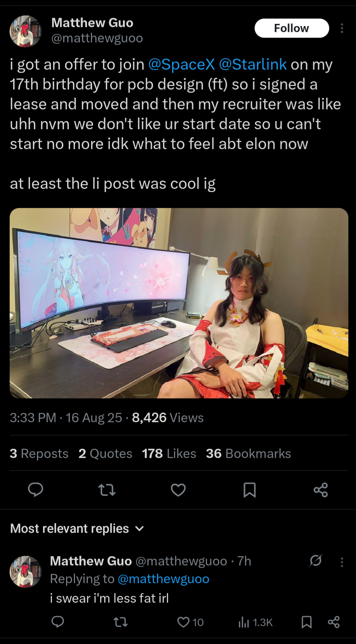Open the attached desk setup photo
Viewport: 356px width, 644px height.
pos(179,303)
